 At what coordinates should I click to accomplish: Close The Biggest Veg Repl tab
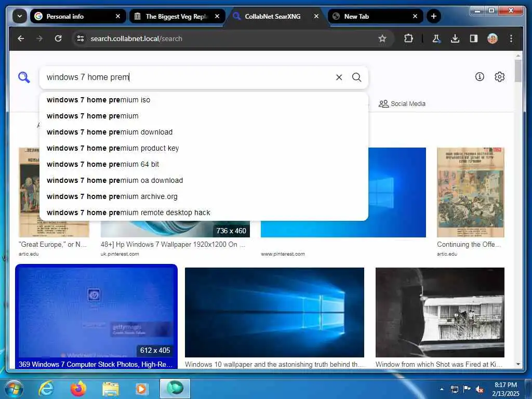click(x=217, y=16)
